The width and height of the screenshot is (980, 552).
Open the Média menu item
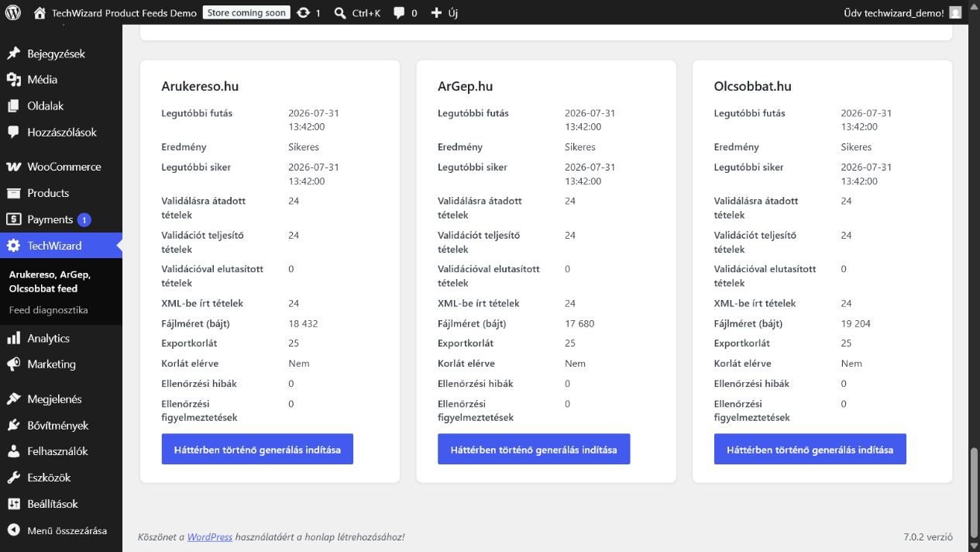pyautogui.click(x=42, y=79)
